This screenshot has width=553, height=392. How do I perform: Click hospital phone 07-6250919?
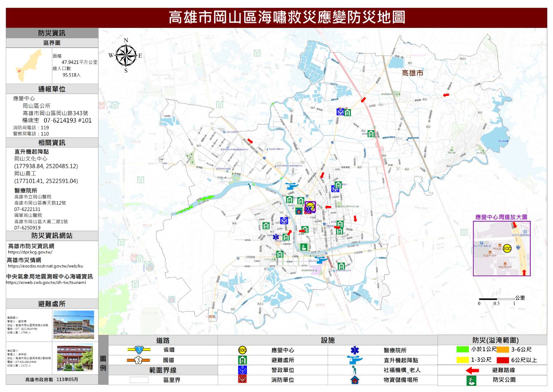[x=27, y=228]
